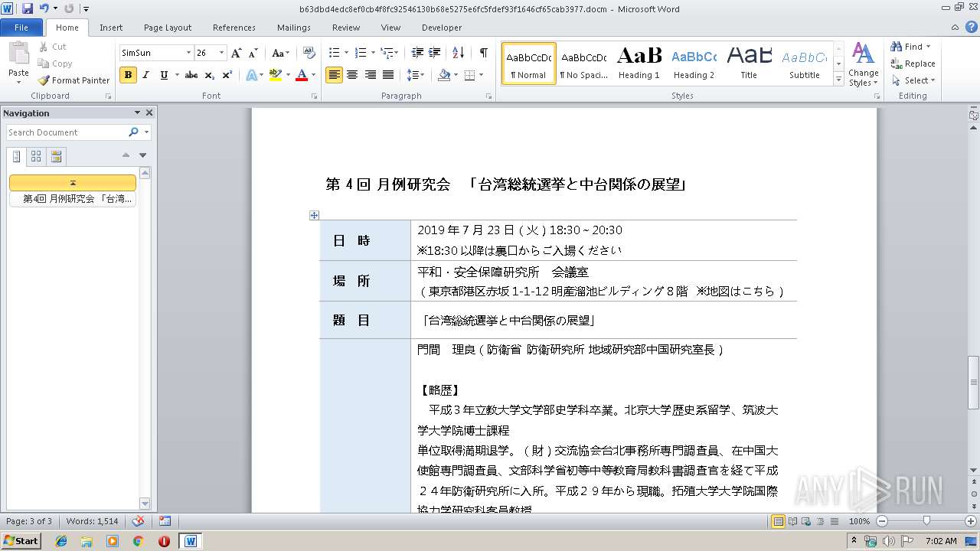
Task: Go to the Review tab
Action: tap(346, 28)
